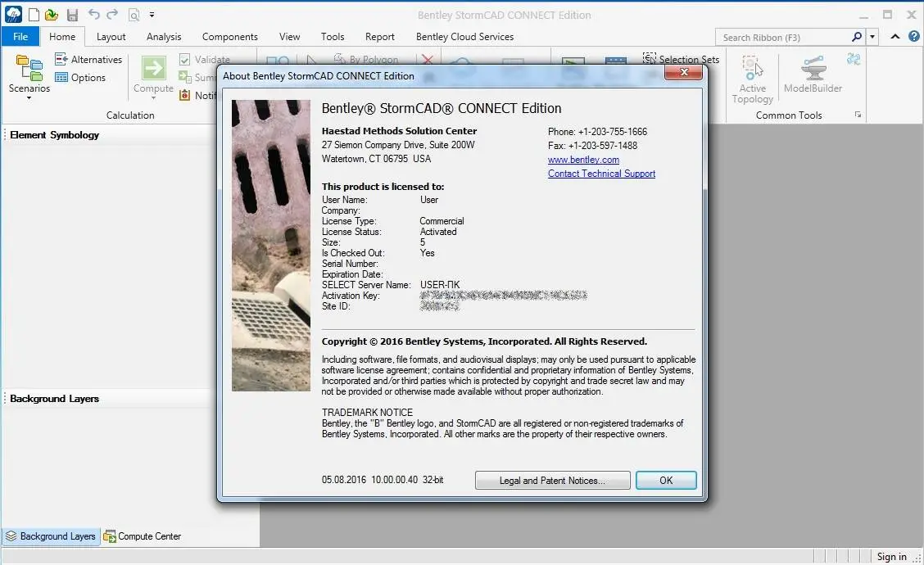The image size is (924, 565).
Task: Expand the Scenarios dropdown arrow
Action: coord(29,97)
